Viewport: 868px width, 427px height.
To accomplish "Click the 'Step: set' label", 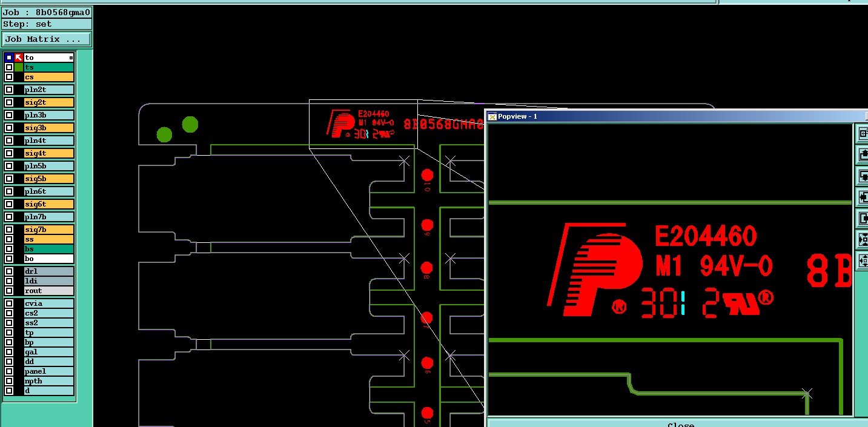I will point(47,24).
